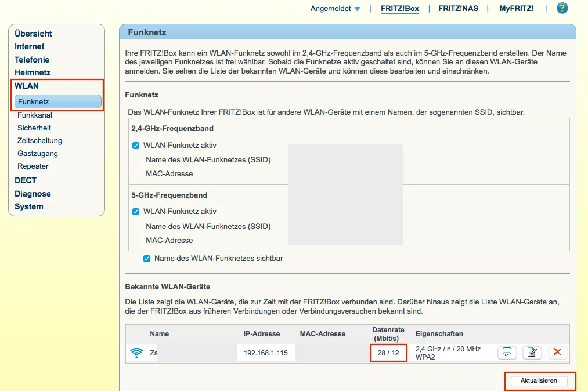Open the Übersicht menu
588x392 pixels.
[33, 34]
